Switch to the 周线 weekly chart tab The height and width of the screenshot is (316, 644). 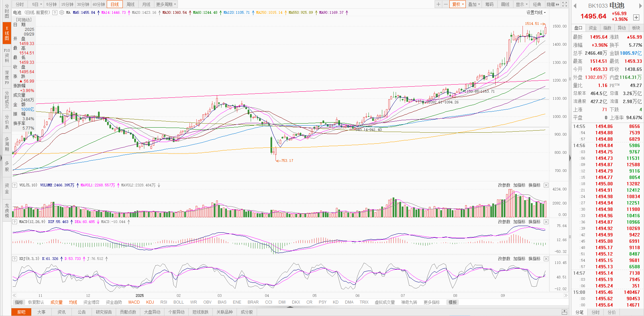[x=131, y=4]
